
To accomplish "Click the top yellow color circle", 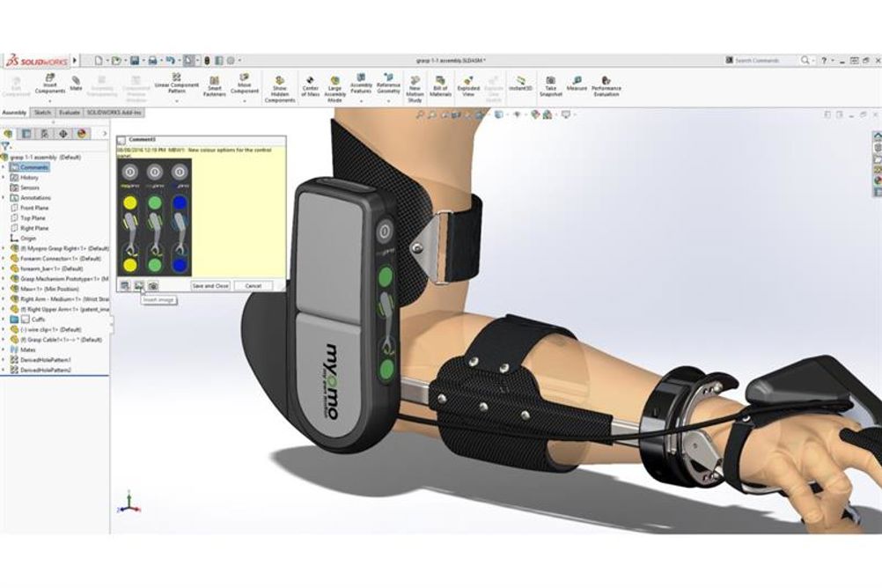I will point(130,202).
